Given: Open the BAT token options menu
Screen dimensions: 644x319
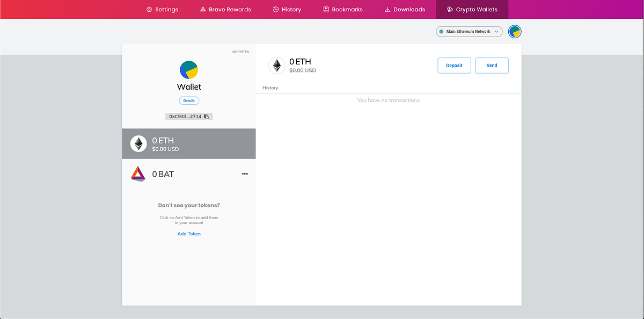Looking at the screenshot, I should (245, 174).
